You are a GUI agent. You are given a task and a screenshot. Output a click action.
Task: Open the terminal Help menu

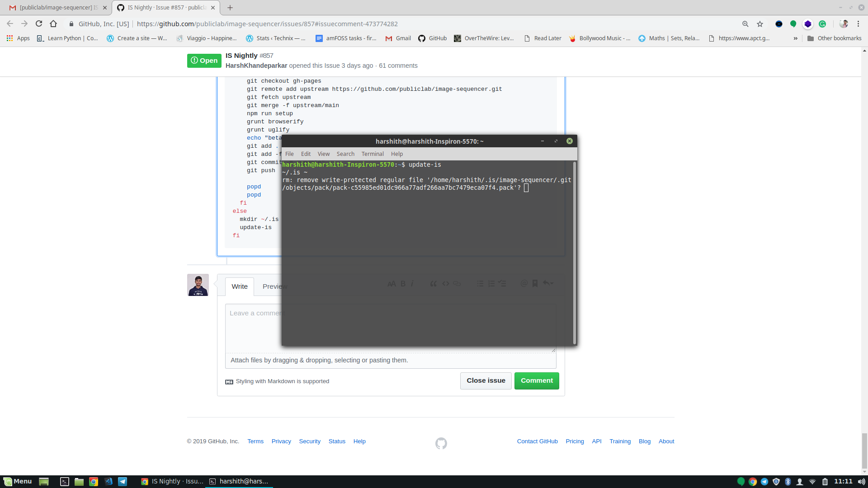coord(397,154)
